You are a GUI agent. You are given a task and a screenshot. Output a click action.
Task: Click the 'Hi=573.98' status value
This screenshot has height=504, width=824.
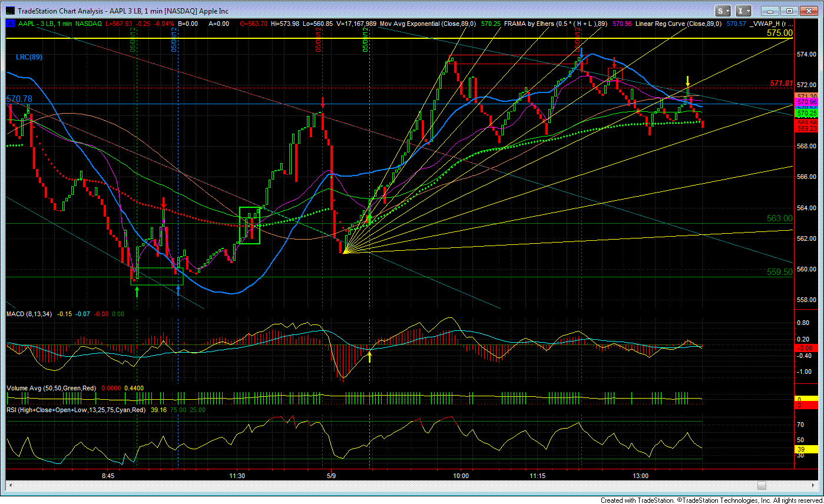[x=285, y=24]
